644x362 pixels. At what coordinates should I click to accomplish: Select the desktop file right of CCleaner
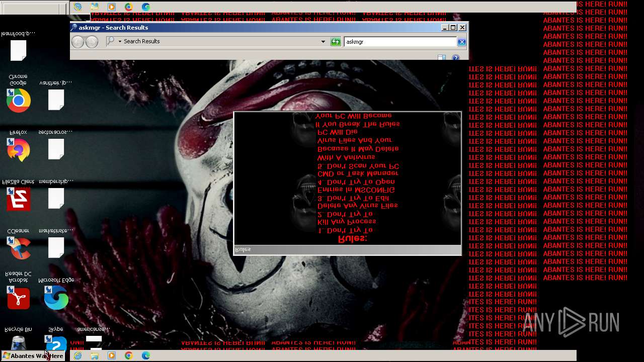[x=56, y=243]
